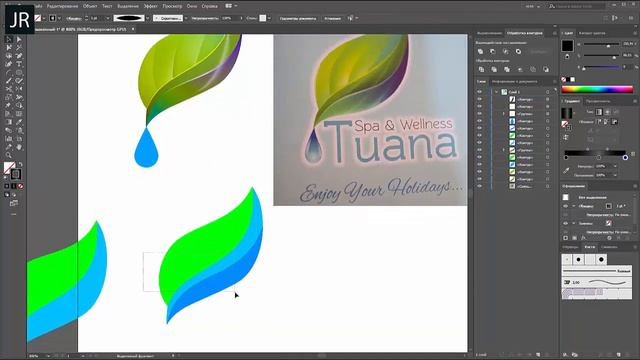
Task: Expand the first <Группа> sublayer
Action: point(504,114)
